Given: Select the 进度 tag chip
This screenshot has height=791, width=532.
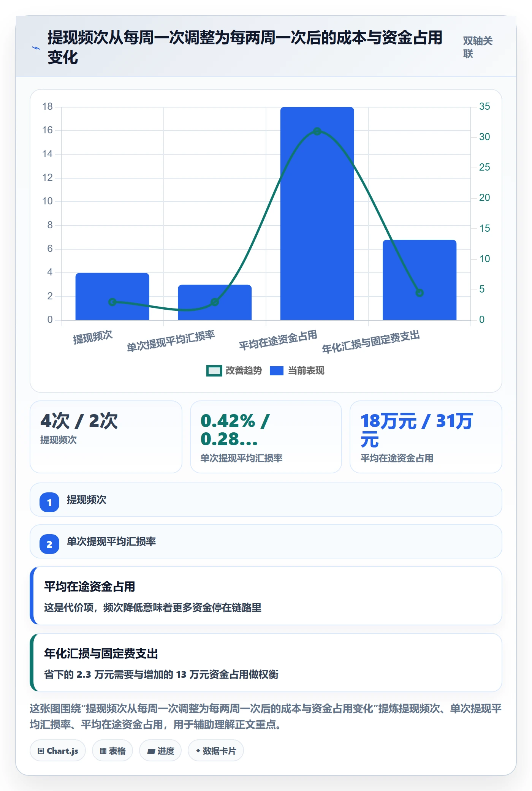Looking at the screenshot, I should [160, 750].
